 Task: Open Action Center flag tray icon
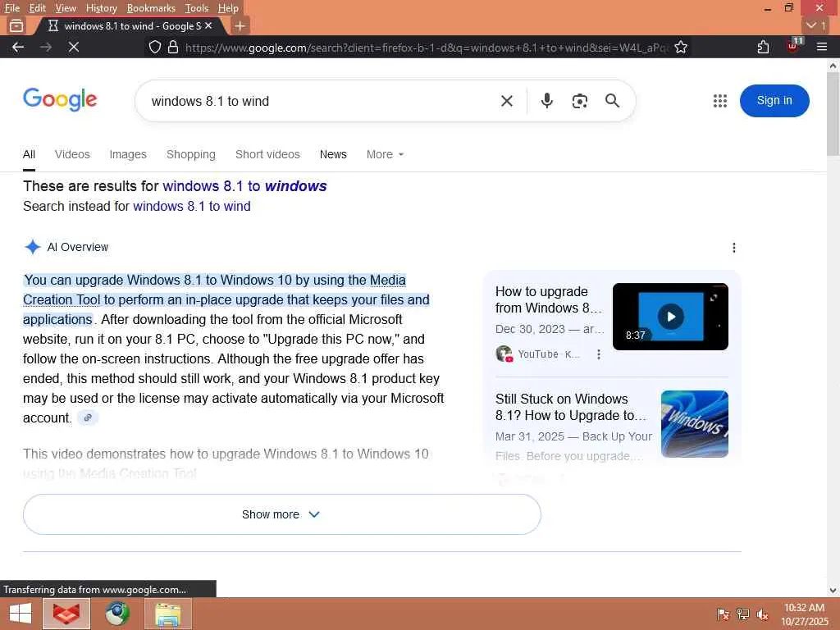coord(723,614)
